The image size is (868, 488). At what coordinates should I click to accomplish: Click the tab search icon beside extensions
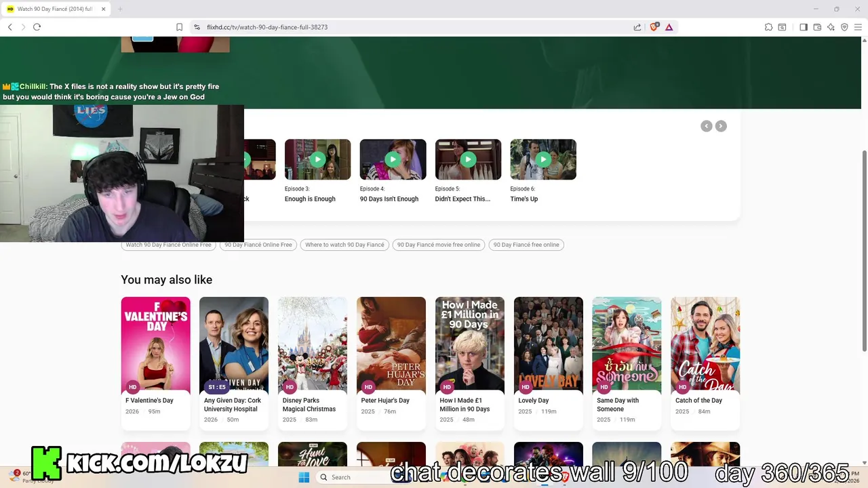pos(782,27)
